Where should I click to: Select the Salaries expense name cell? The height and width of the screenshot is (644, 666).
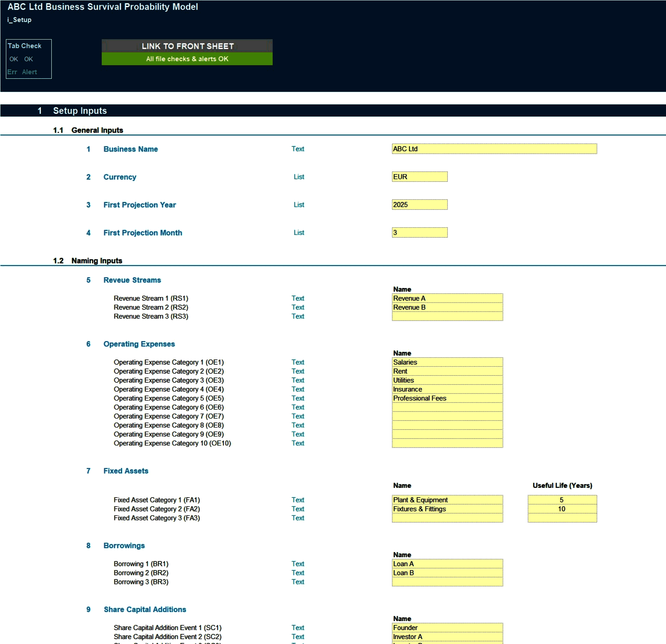point(447,362)
